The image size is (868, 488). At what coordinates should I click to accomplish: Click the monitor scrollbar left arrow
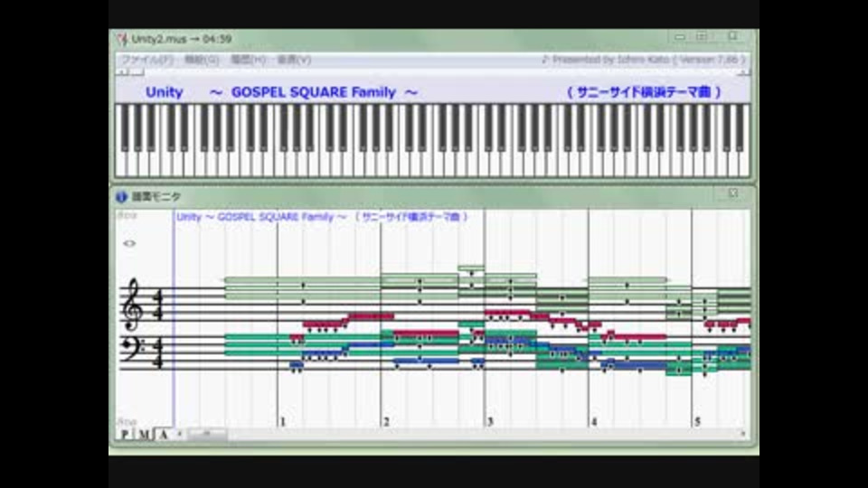click(x=179, y=435)
